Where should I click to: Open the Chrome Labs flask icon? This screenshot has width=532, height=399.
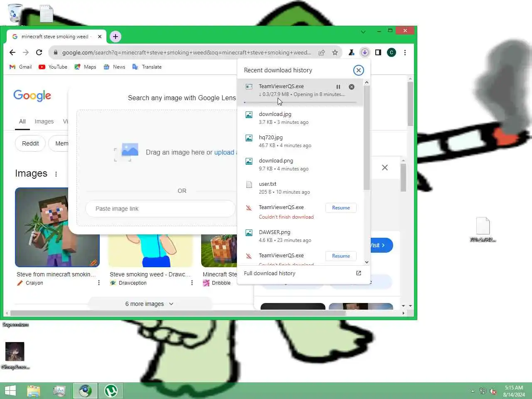pyautogui.click(x=351, y=52)
